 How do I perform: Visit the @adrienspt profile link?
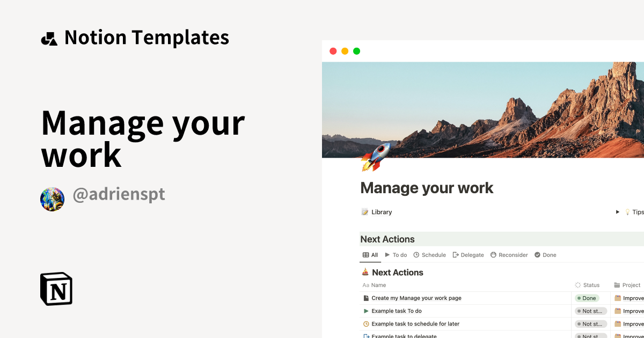pyautogui.click(x=119, y=194)
